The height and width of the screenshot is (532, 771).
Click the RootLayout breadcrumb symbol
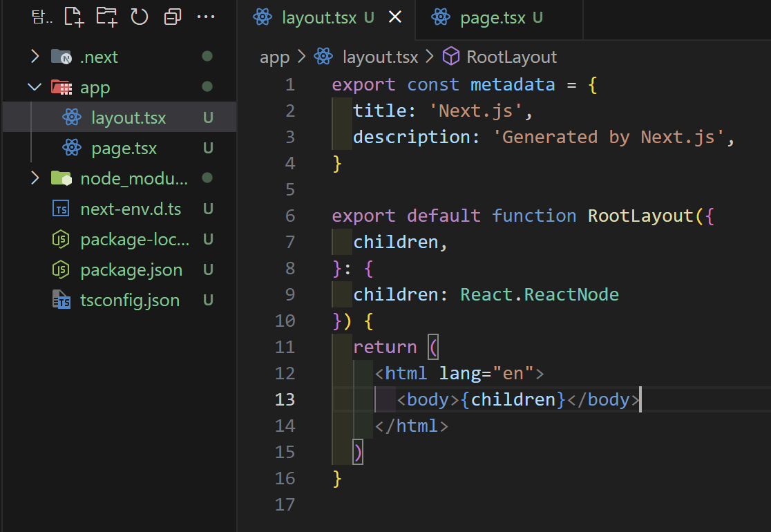[511, 57]
